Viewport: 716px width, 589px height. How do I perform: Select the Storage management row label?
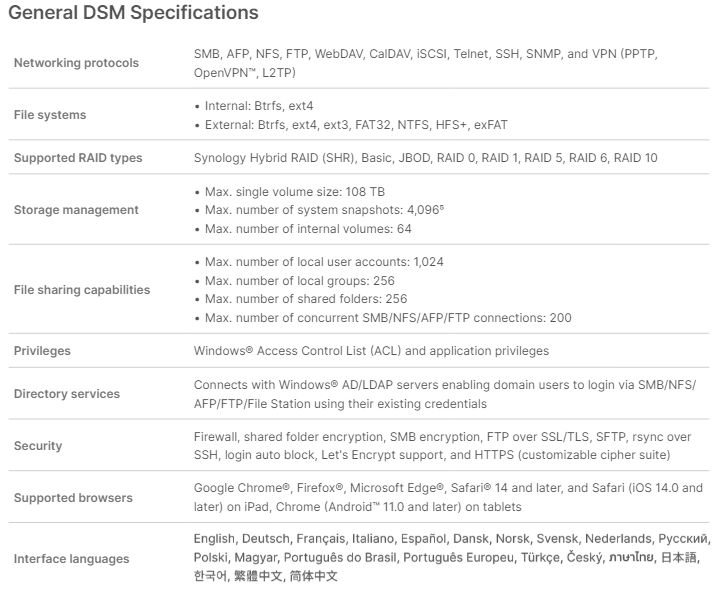[x=76, y=210]
